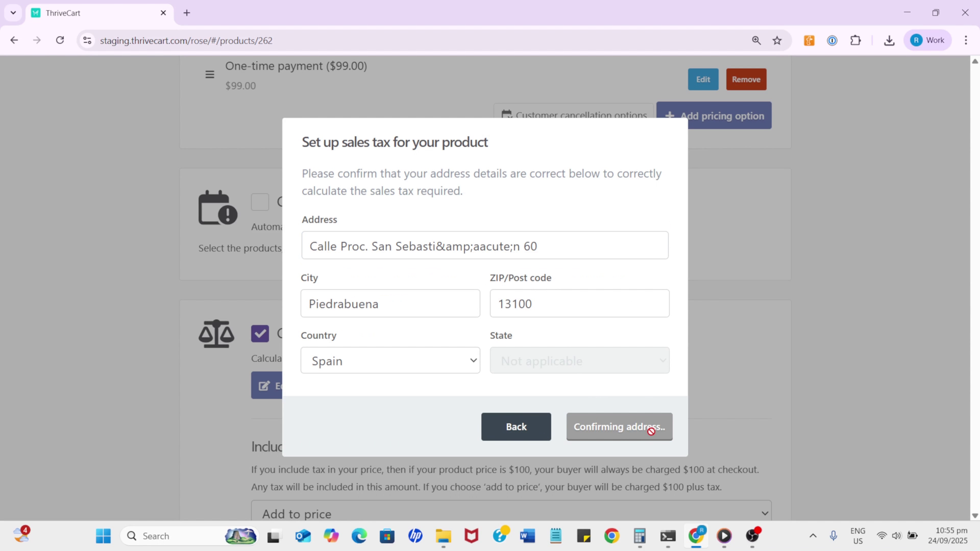The height and width of the screenshot is (551, 980).
Task: Open the Chrome extensions puzzle icon
Action: [x=856, y=40]
